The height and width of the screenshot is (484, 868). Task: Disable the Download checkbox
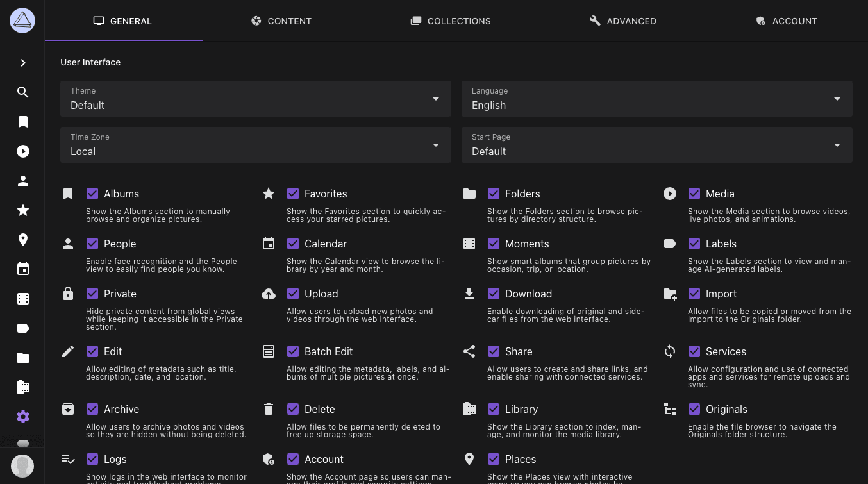click(494, 294)
